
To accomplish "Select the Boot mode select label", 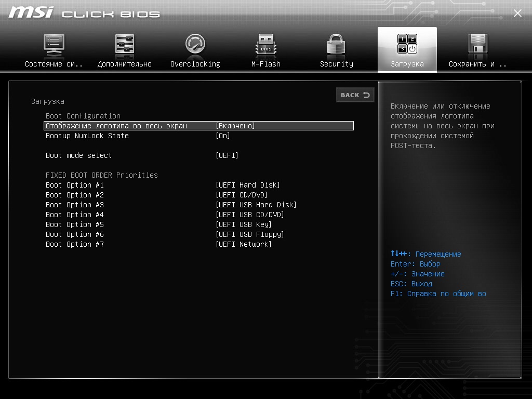I will tap(79, 155).
